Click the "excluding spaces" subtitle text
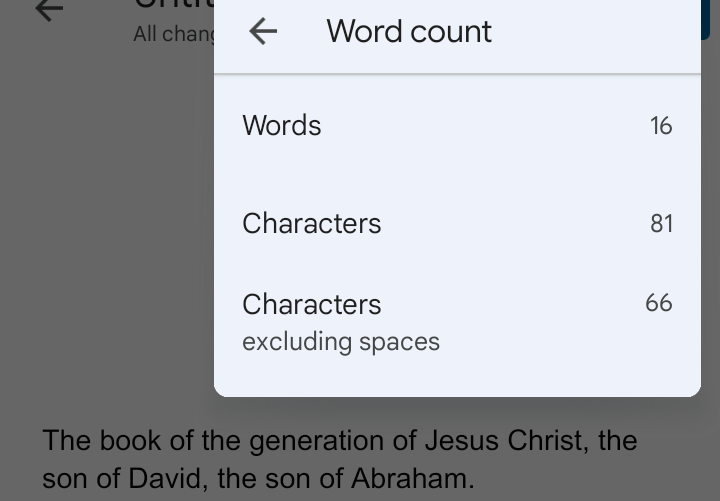The height and width of the screenshot is (501, 720). (340, 342)
